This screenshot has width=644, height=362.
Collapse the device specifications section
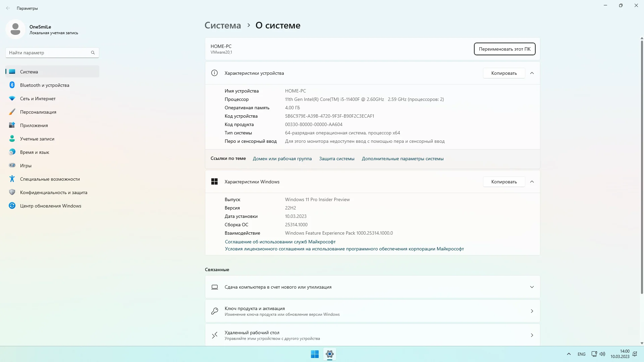[532, 73]
